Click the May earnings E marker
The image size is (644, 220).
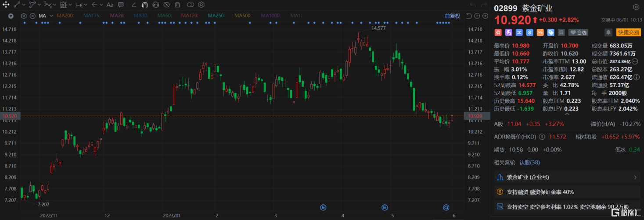click(x=385, y=207)
